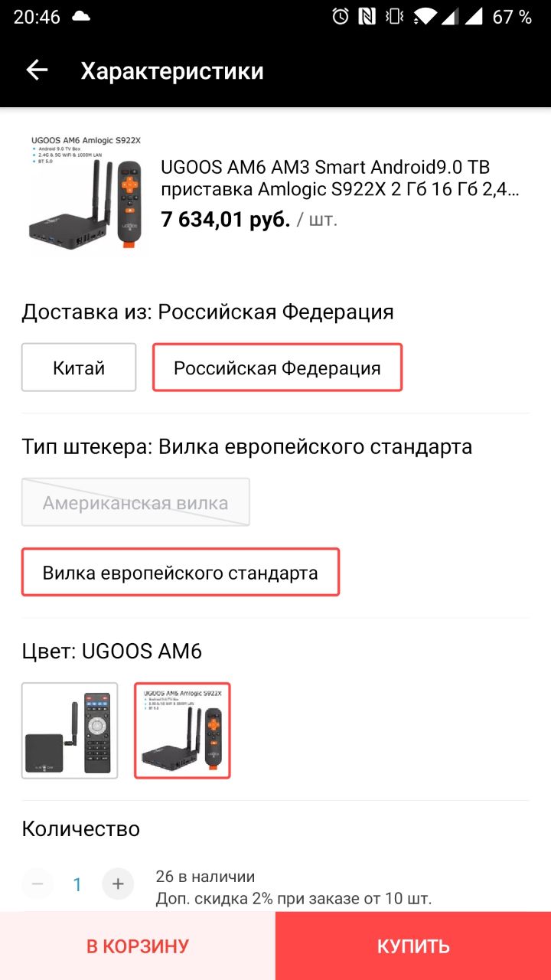The image size is (551, 980).
Task: Select first color variant with black remote
Action: point(70,730)
